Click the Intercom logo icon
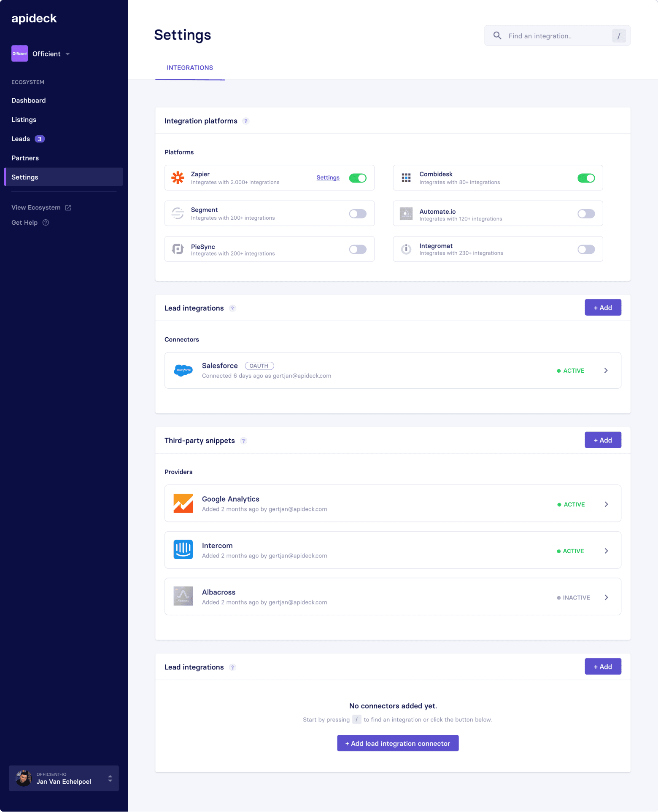The image size is (658, 812). pos(183,550)
